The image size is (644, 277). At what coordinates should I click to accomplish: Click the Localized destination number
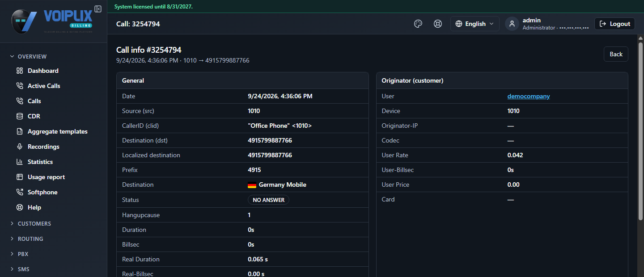point(270,155)
